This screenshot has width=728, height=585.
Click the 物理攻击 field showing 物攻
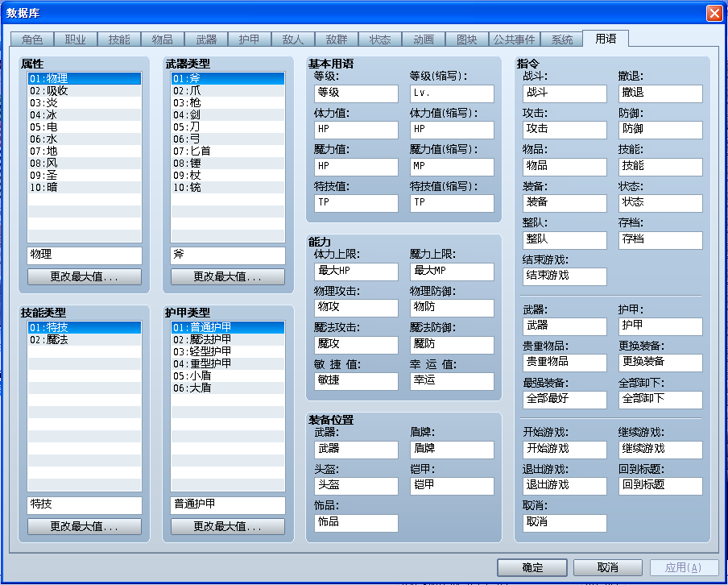coord(356,308)
